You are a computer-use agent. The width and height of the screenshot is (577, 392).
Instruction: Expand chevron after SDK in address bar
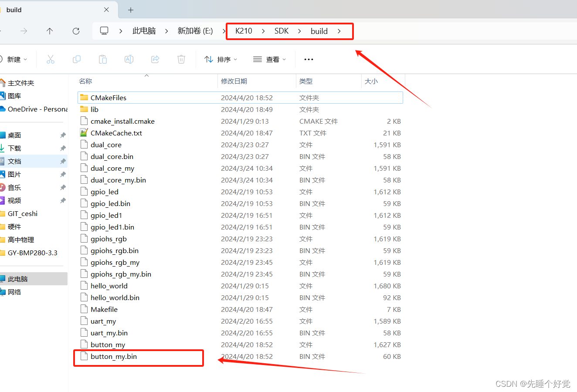pos(299,31)
